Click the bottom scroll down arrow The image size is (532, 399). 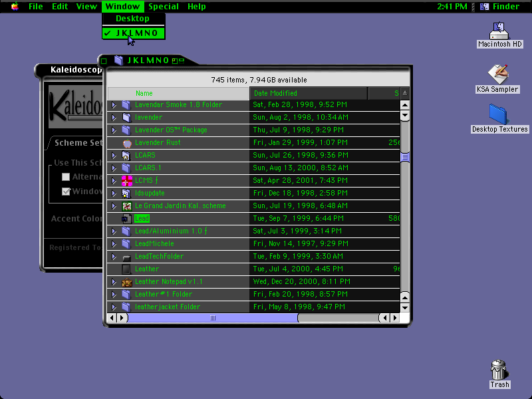click(405, 308)
